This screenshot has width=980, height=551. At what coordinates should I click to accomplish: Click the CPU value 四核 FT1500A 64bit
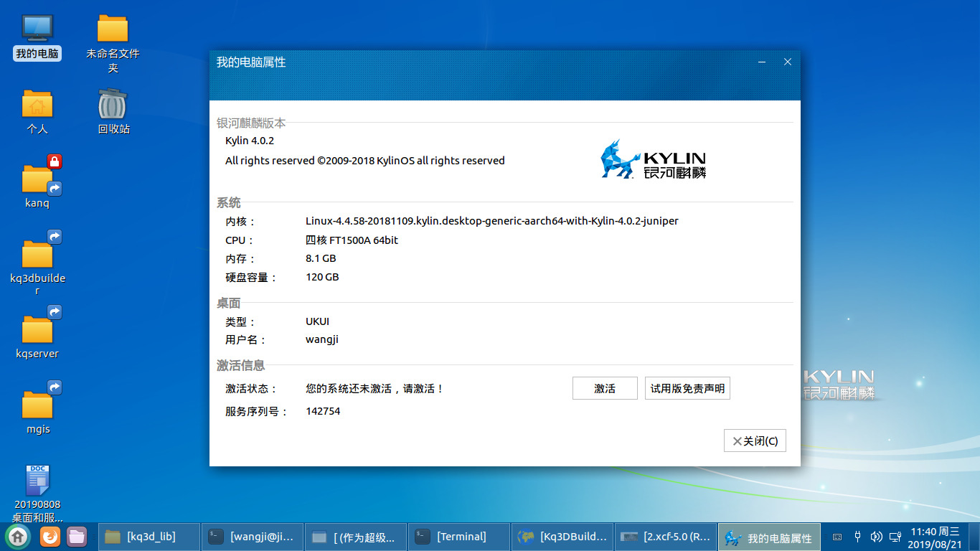tap(352, 240)
